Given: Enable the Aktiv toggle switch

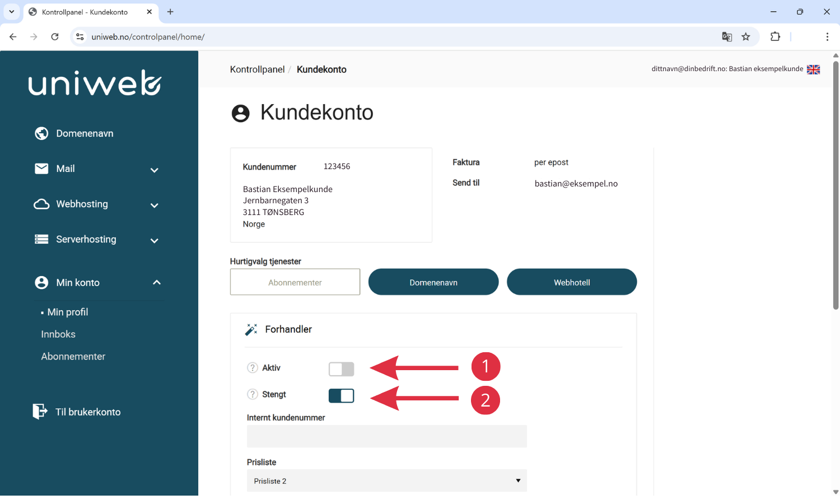Looking at the screenshot, I should [x=342, y=369].
